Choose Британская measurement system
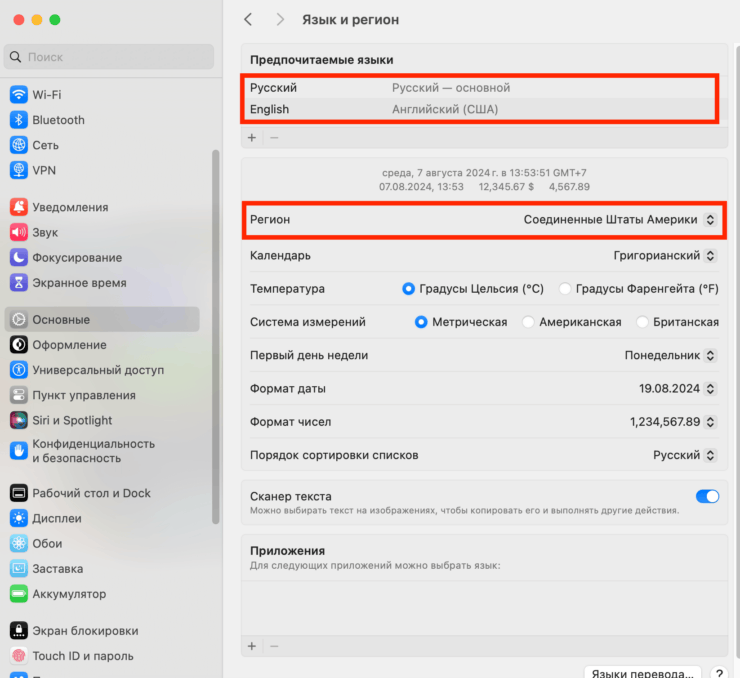 pos(642,322)
